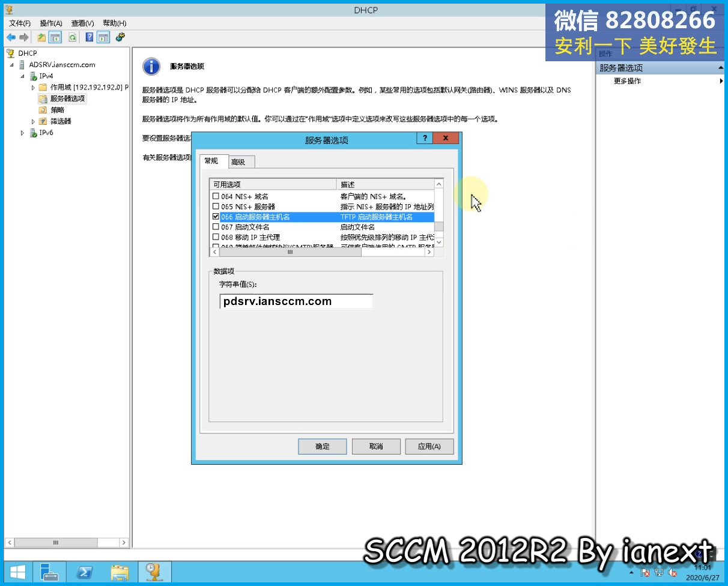
Task: Toggle the show/hide console tree toolbar icon
Action: point(55,37)
